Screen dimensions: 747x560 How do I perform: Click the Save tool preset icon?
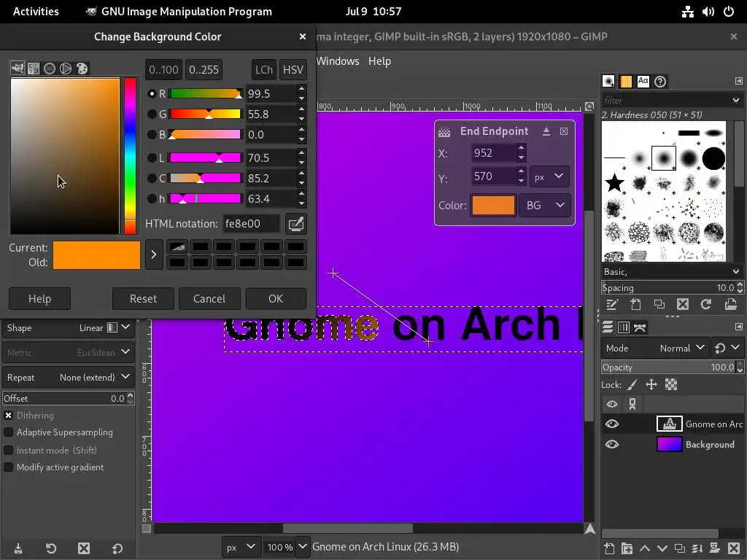(x=18, y=548)
